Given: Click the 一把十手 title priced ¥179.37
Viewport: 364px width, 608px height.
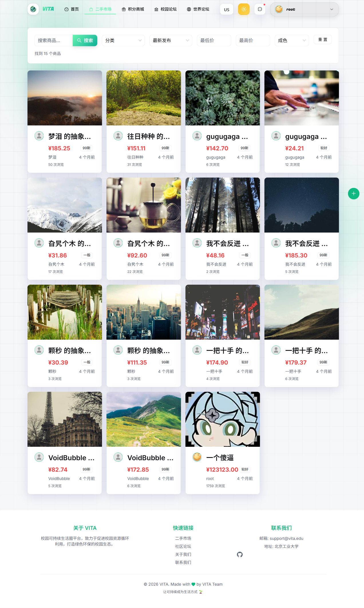Looking at the screenshot, I should pyautogui.click(x=306, y=351).
